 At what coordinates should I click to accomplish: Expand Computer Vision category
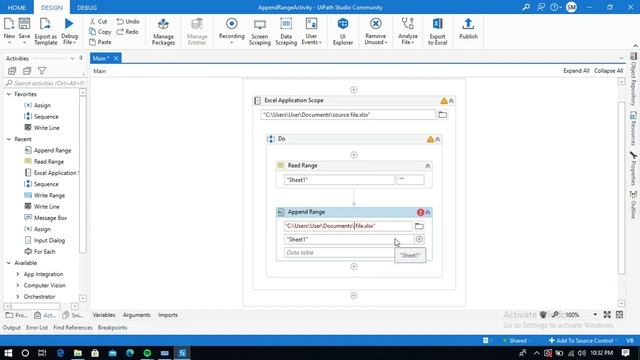point(18,285)
